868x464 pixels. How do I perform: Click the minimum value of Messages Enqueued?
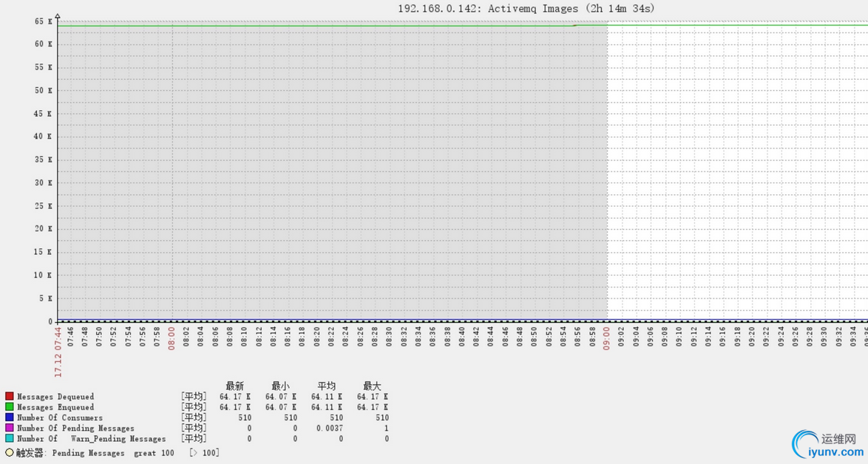tap(281, 407)
